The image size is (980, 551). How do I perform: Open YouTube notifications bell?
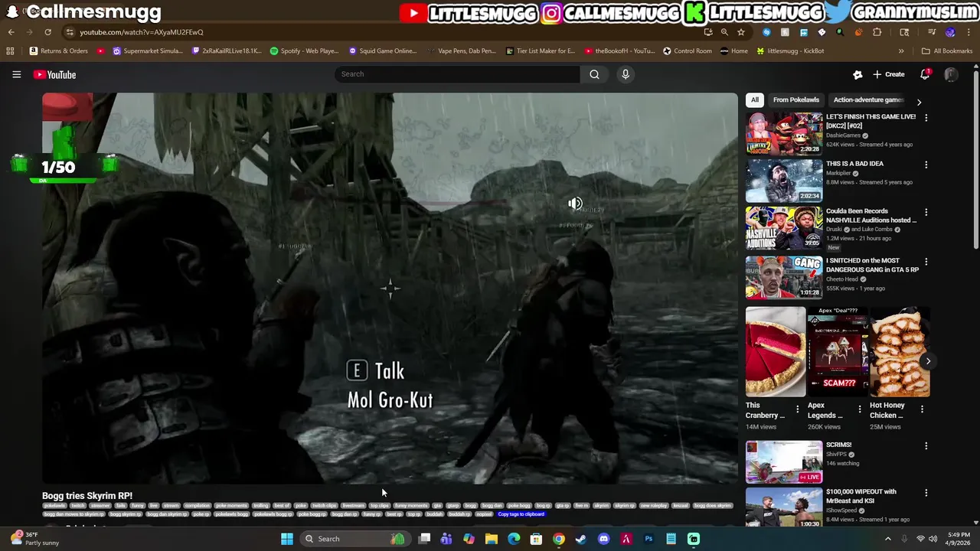click(x=925, y=74)
